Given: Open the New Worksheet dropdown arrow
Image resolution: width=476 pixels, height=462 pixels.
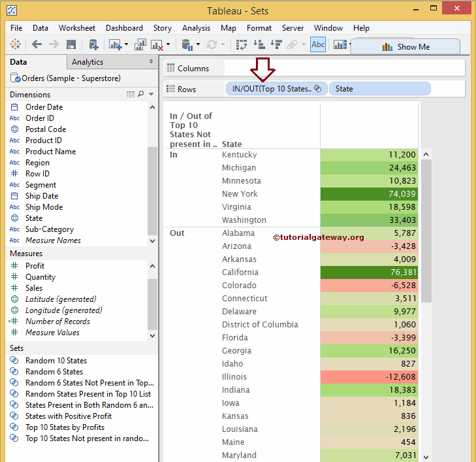Looking at the screenshot, I should pyautogui.click(x=126, y=44).
